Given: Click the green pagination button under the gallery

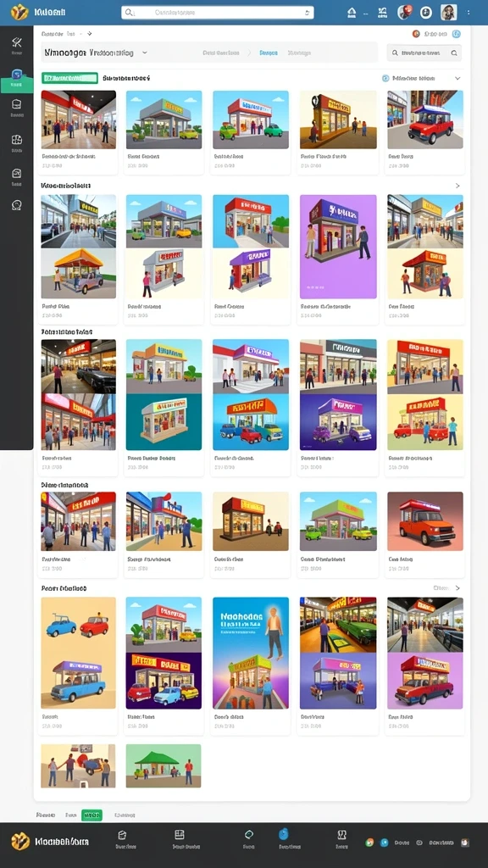Looking at the screenshot, I should 91,815.
